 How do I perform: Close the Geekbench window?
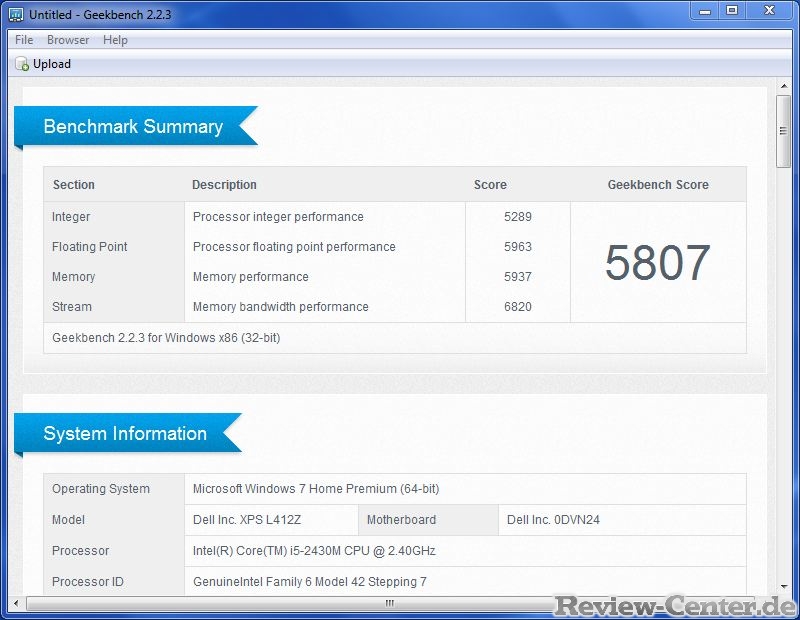click(769, 11)
